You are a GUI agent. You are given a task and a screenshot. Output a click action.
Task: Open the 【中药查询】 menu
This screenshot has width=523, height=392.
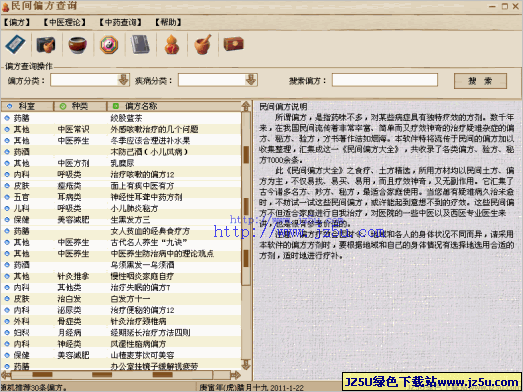point(120,22)
